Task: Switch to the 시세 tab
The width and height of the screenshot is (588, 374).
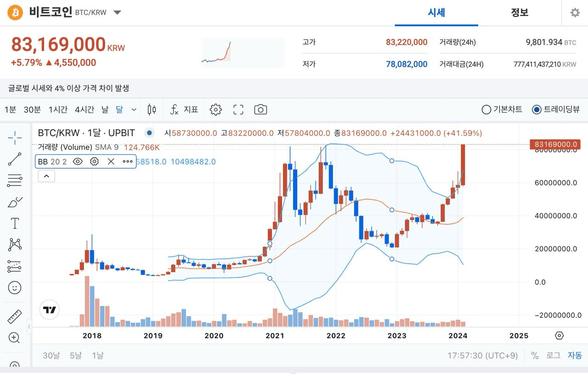Action: [x=436, y=12]
